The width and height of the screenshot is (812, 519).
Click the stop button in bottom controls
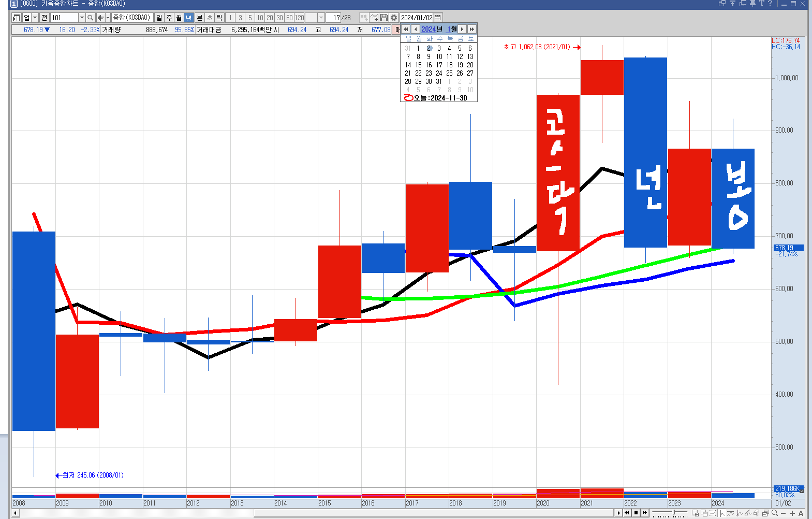tap(636, 513)
